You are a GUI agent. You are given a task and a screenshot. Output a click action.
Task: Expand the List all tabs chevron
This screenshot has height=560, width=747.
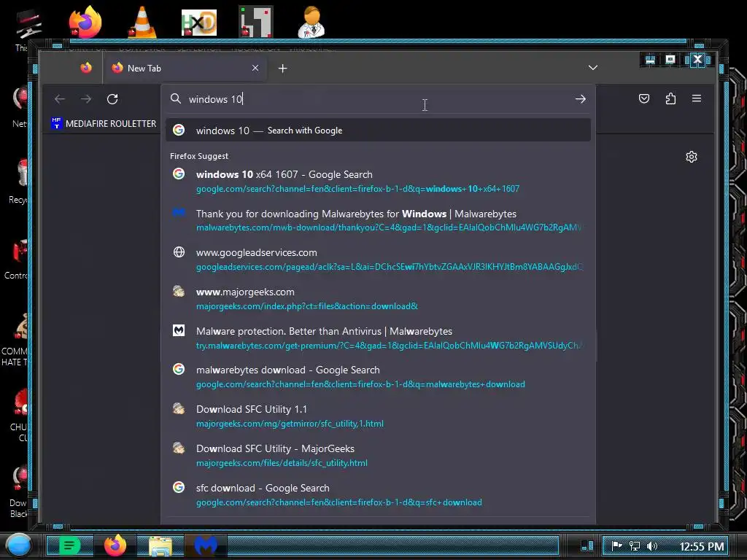(x=592, y=68)
